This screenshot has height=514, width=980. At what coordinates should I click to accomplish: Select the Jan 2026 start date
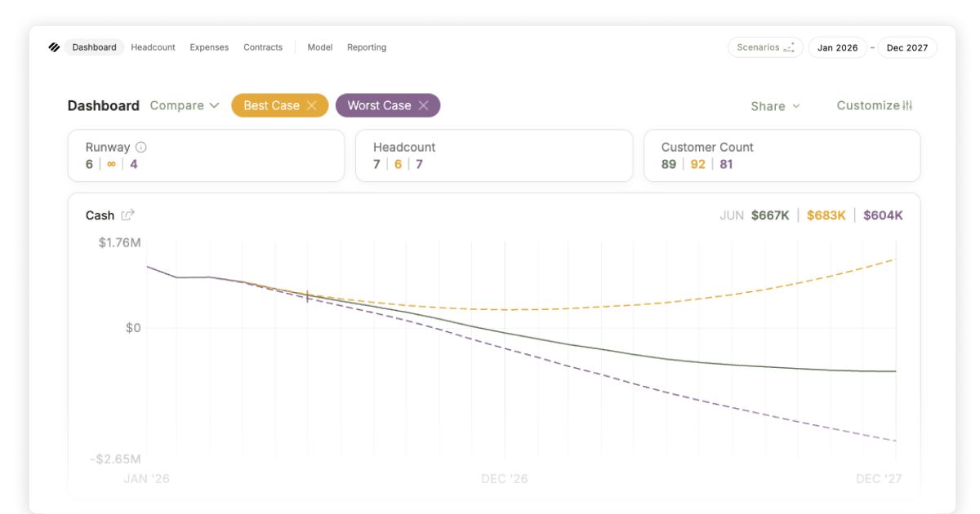[837, 47]
